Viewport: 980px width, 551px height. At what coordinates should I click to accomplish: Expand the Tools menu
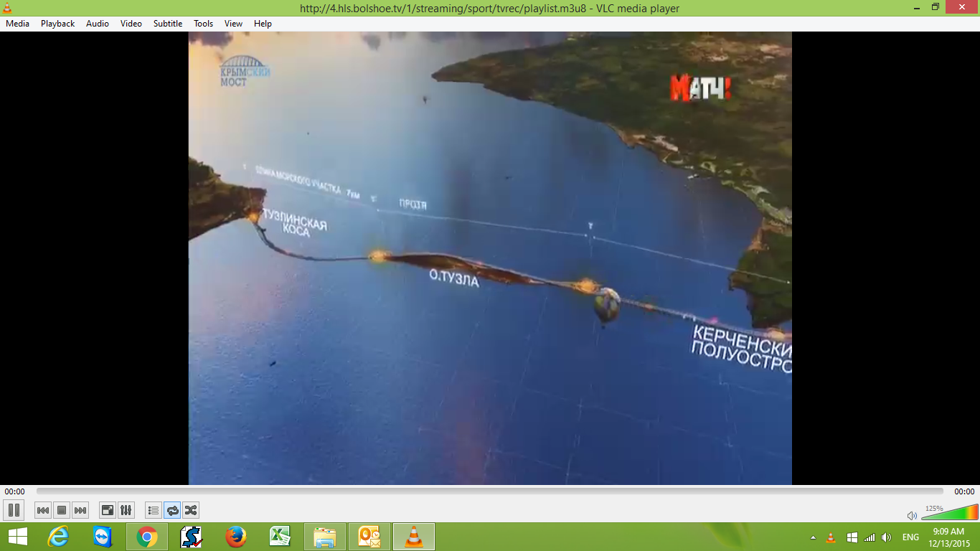(203, 24)
